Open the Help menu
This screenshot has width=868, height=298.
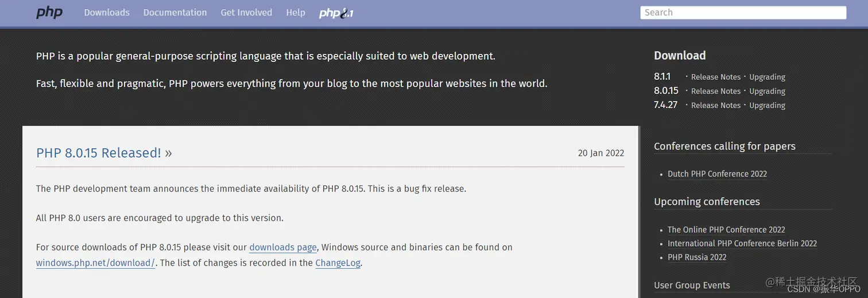296,12
